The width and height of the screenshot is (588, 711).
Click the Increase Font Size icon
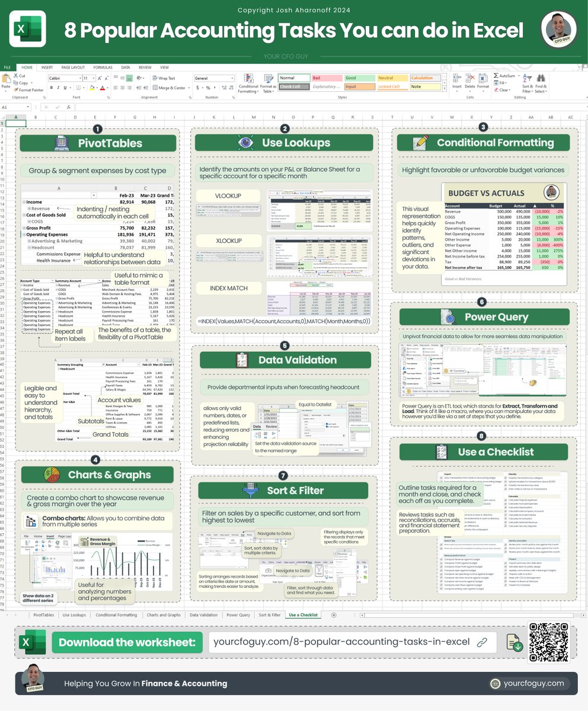99,78
